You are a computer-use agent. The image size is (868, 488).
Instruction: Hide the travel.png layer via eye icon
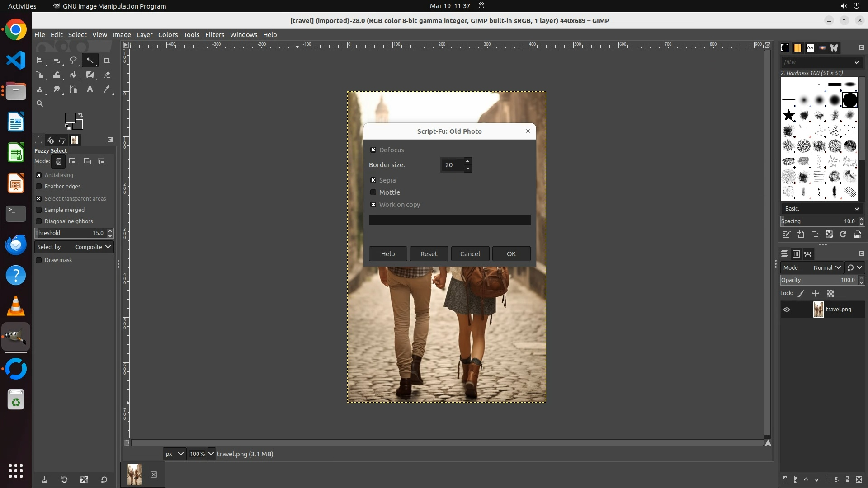pos(787,310)
